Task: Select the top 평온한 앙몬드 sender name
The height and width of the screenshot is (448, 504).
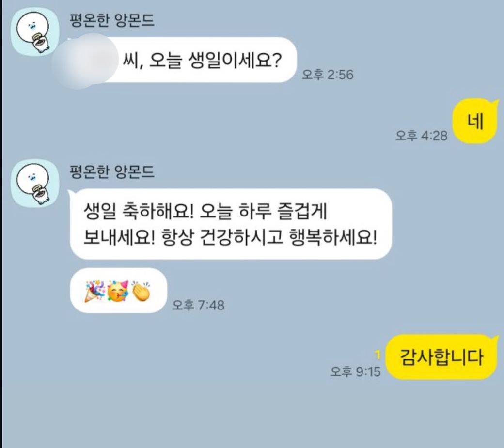Action: pos(112,20)
